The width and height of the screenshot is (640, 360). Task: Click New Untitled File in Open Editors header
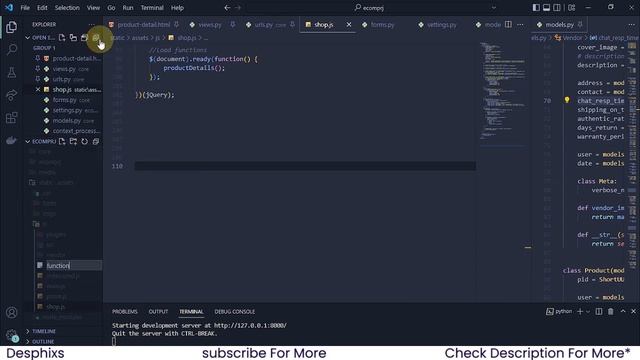62,38
